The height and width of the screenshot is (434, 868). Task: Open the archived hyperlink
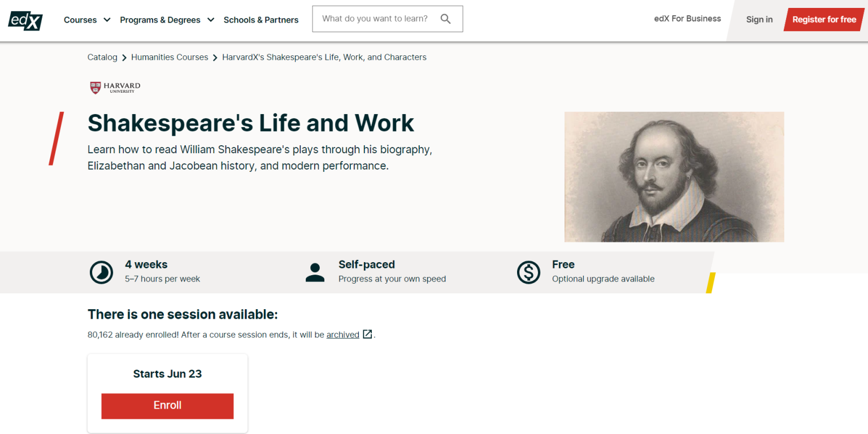342,335
